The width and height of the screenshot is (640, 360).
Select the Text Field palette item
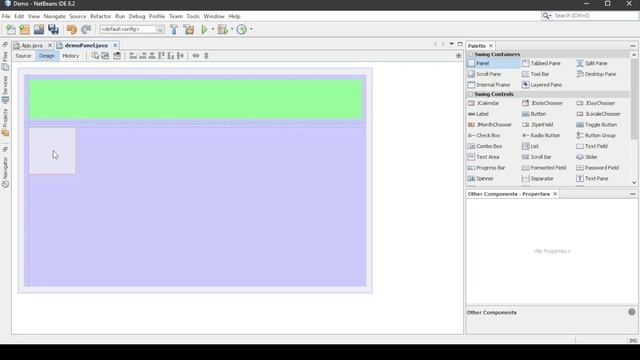click(x=592, y=146)
